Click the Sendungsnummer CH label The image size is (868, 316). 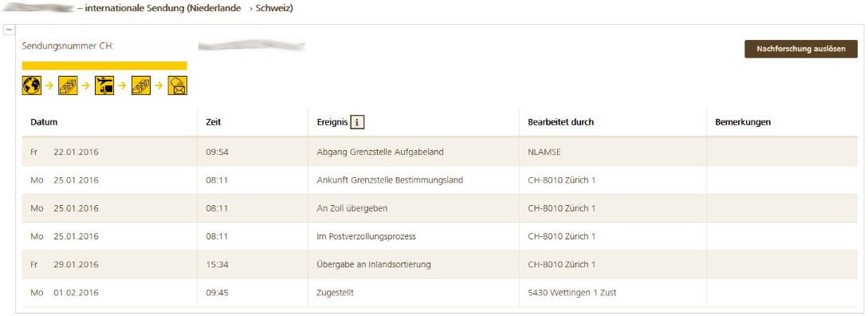tap(68, 46)
